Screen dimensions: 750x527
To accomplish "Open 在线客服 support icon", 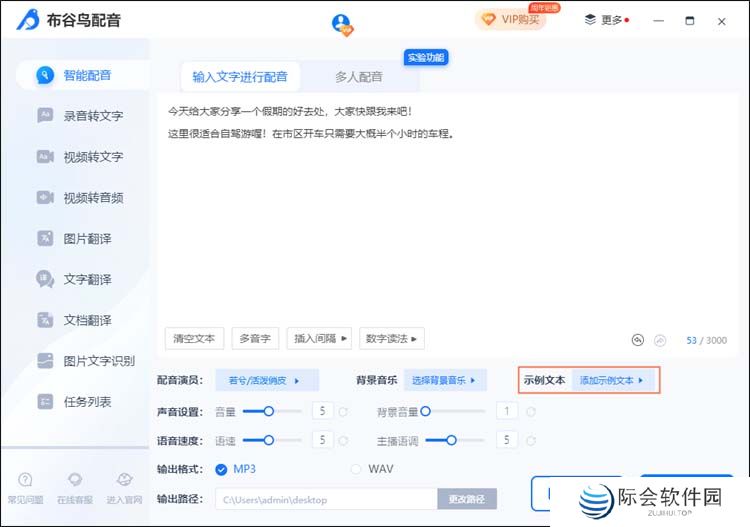I will pos(74,481).
